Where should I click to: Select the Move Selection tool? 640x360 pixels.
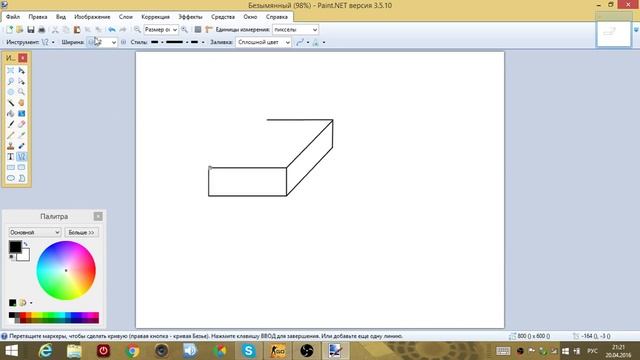point(22,81)
